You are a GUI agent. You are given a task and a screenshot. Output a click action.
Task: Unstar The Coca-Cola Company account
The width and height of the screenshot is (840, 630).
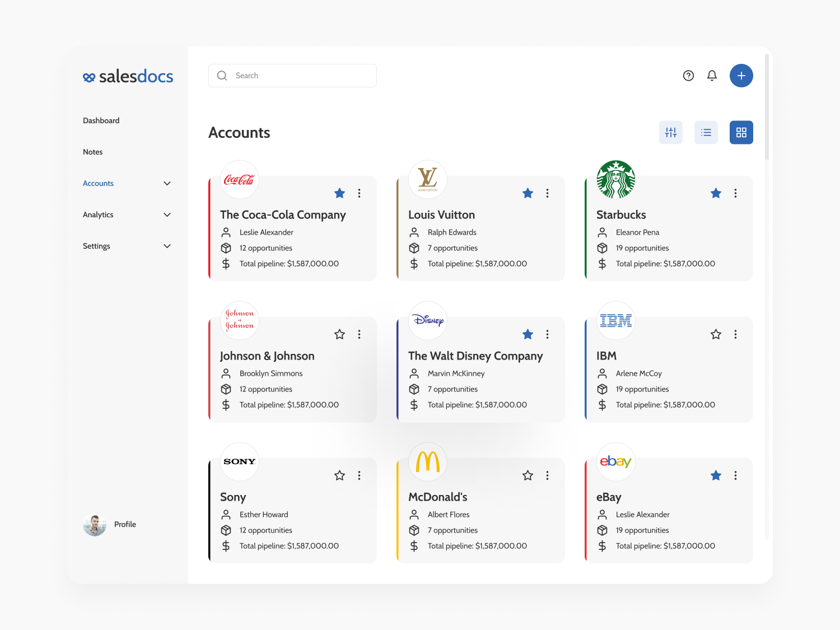pos(340,193)
